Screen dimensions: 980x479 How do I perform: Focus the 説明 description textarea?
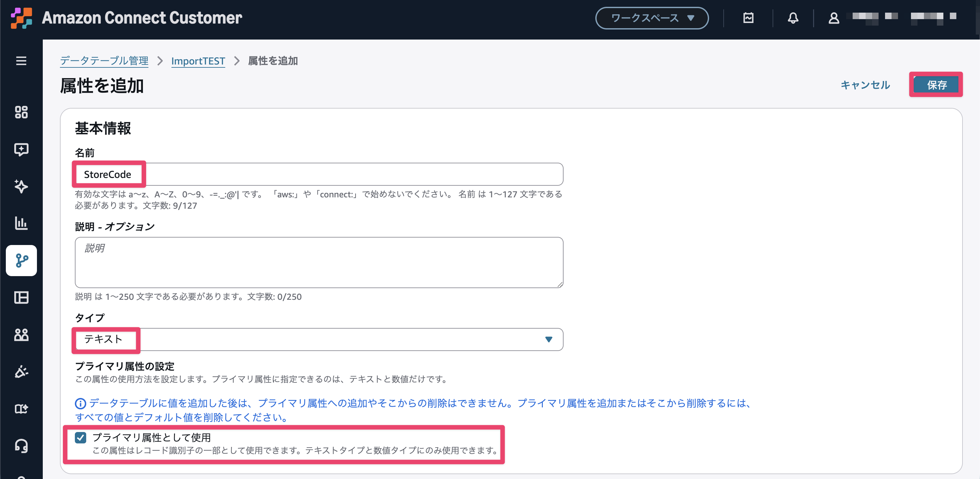[x=319, y=263]
